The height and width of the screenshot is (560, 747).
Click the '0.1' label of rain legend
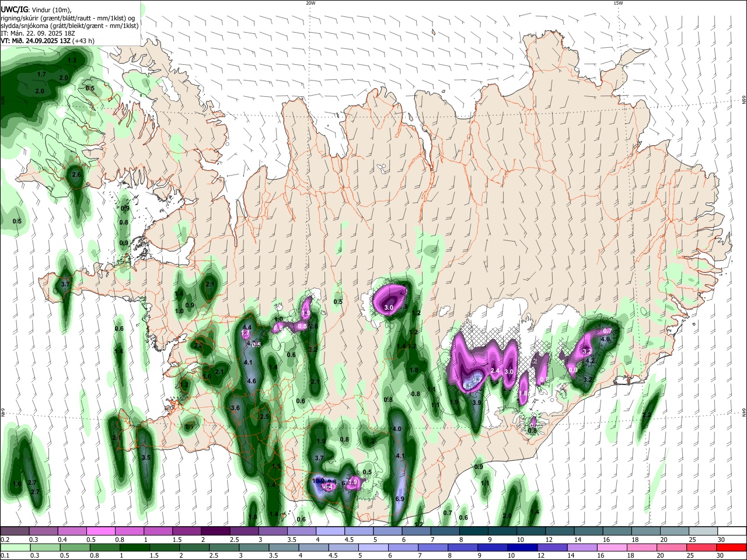point(4,556)
